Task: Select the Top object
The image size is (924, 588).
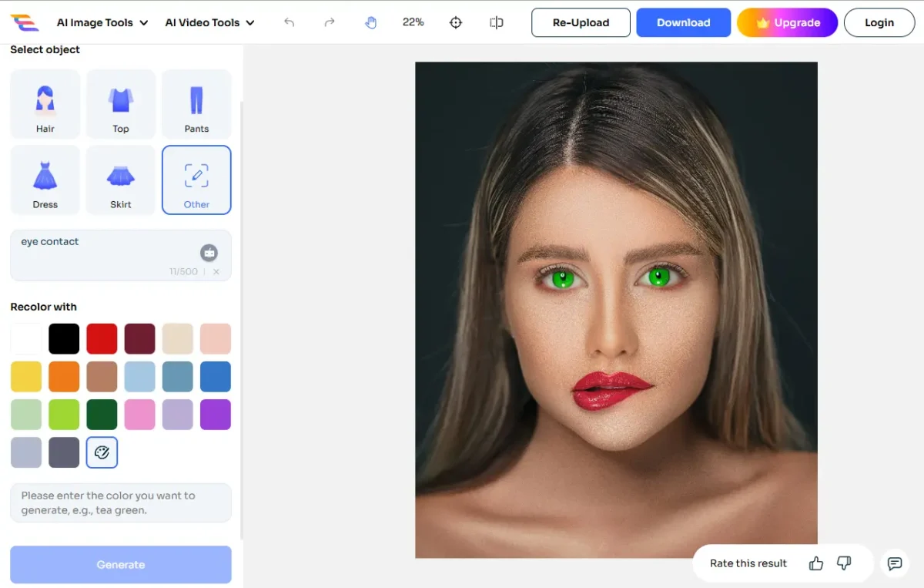Action: pyautogui.click(x=121, y=104)
